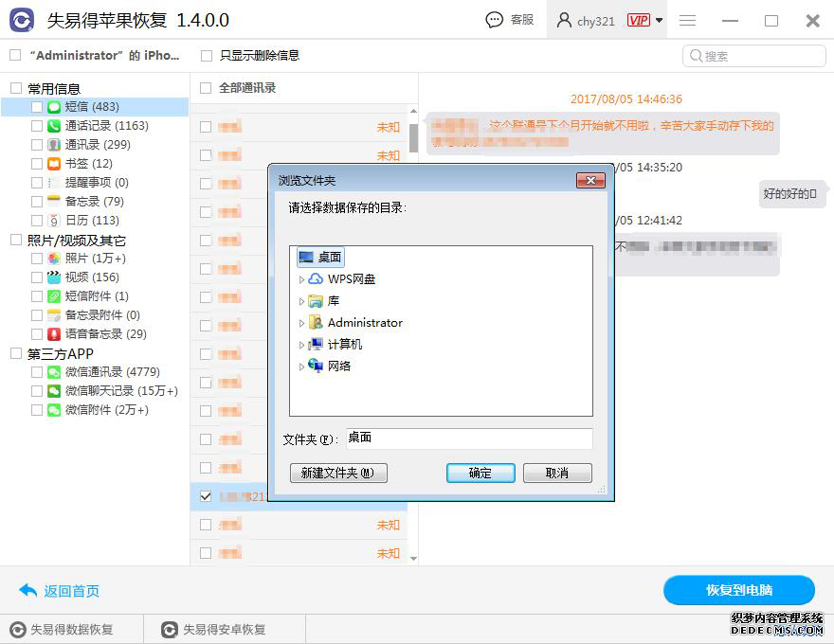Check the 常用信息 group checkbox
Image resolution: width=834 pixels, height=644 pixels.
16,88
